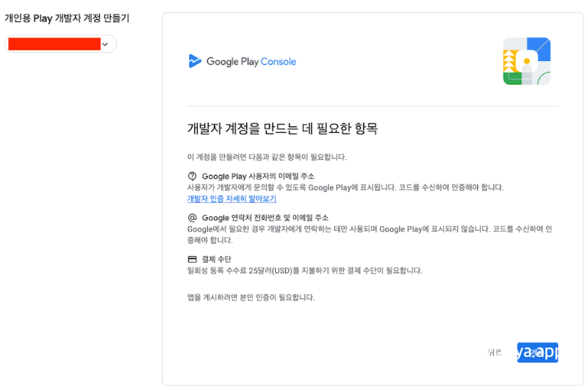Click the 뒤로 back button
The height and width of the screenshot is (390, 588).
495,353
